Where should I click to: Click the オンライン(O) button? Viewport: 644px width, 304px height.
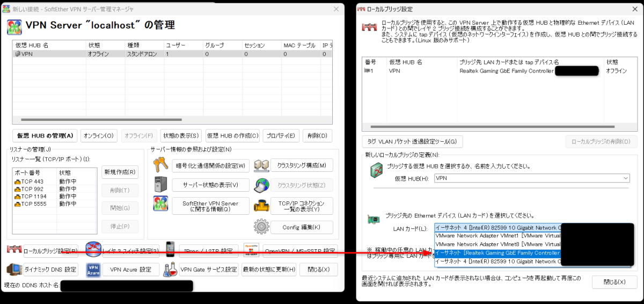pyautogui.click(x=99, y=136)
